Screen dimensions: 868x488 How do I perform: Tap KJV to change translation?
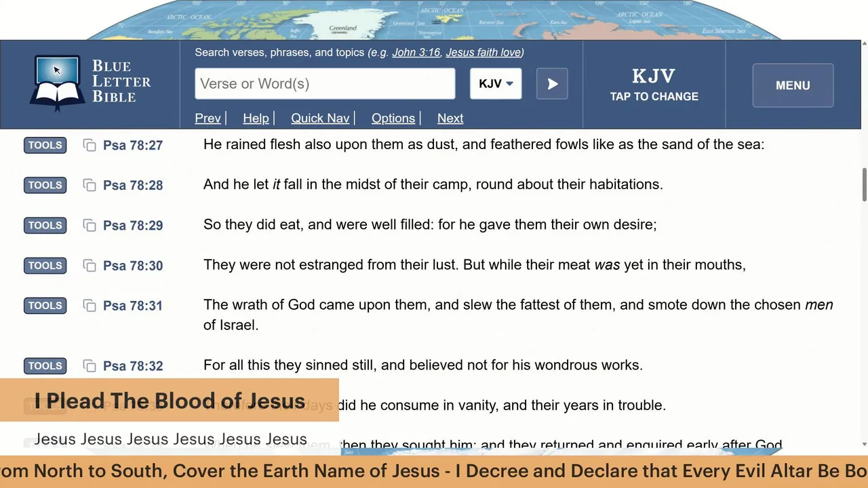(x=654, y=85)
